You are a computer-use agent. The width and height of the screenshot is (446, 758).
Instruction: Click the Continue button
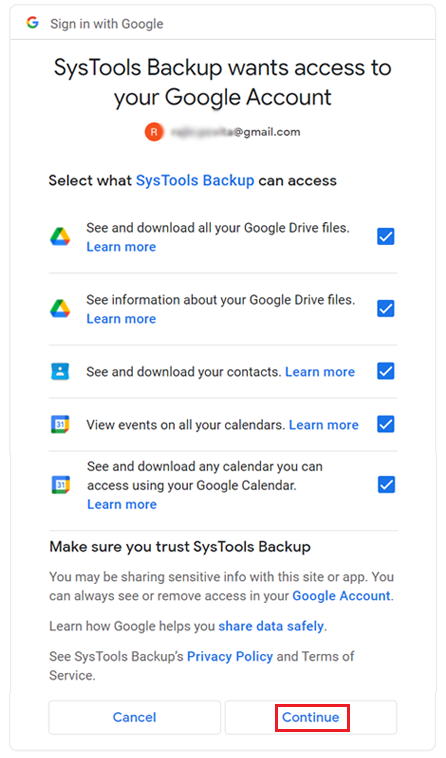[311, 717]
